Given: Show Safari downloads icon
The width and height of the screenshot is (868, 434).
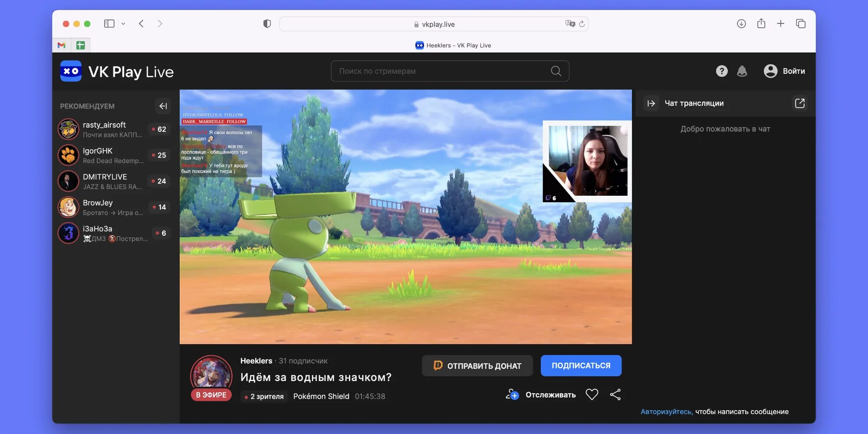Looking at the screenshot, I should pyautogui.click(x=741, y=24).
